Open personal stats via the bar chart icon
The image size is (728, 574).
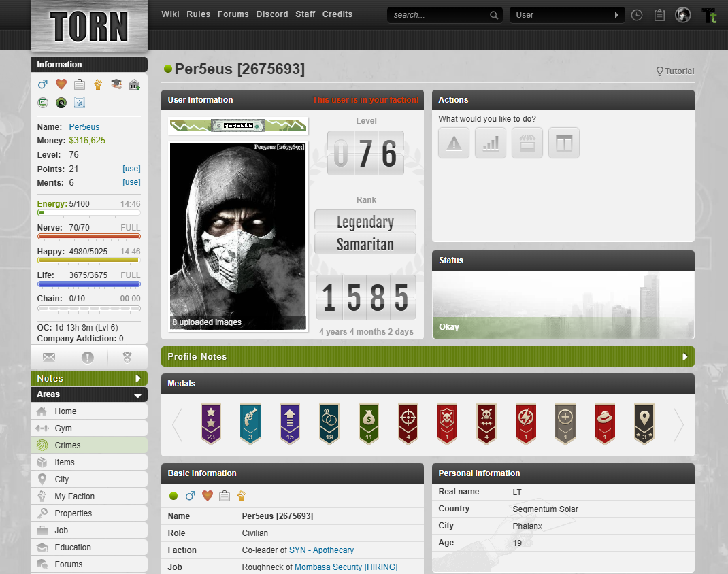click(491, 143)
